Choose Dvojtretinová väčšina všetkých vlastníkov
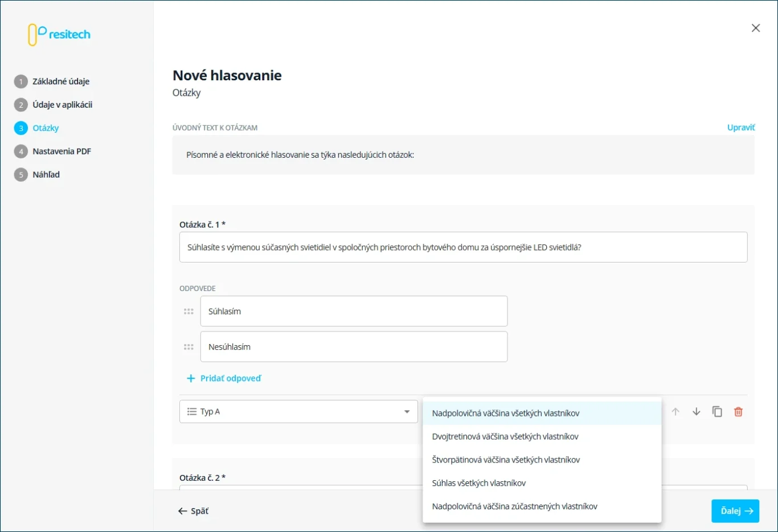Screen dimensions: 778x532 coord(542,437)
